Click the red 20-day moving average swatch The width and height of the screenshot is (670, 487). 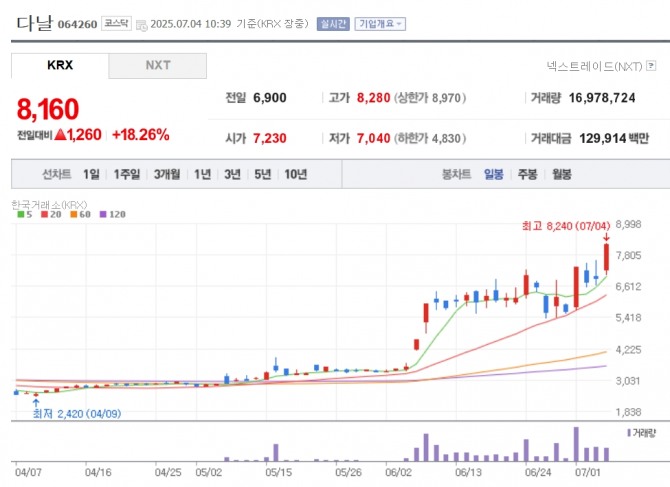44,214
